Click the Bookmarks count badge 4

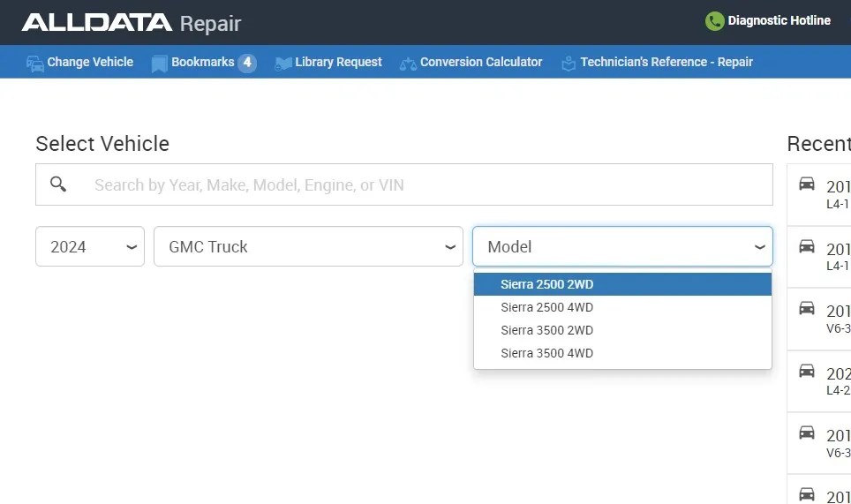point(247,63)
